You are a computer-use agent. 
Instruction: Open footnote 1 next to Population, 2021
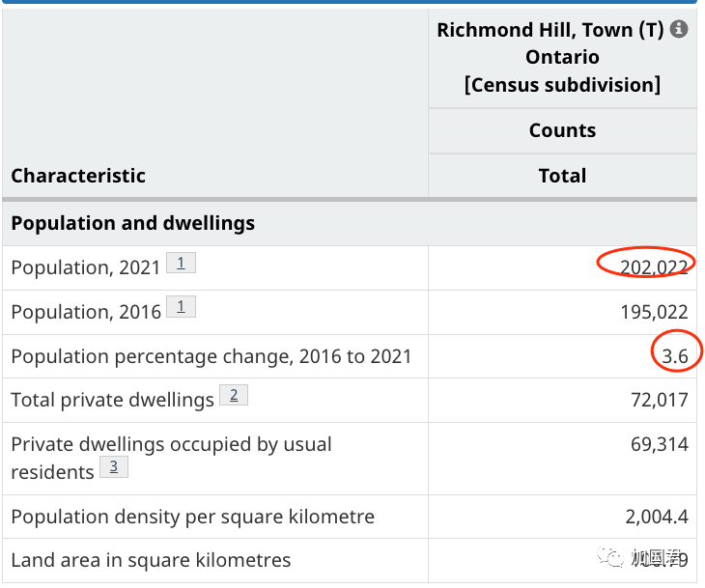(181, 263)
